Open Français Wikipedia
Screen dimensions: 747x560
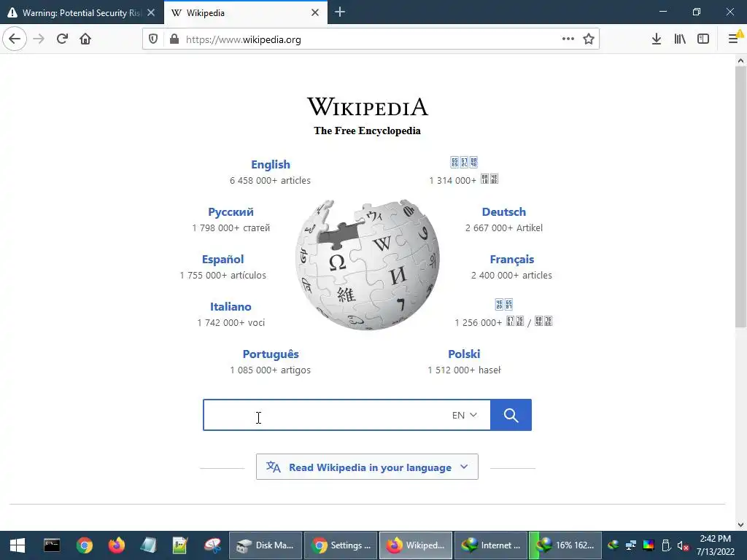(x=511, y=260)
